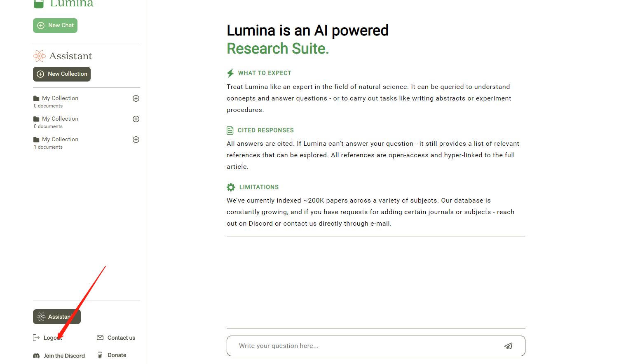Open the add icon beside the last collection
Image resolution: width=640 pixels, height=364 pixels.
136,140
